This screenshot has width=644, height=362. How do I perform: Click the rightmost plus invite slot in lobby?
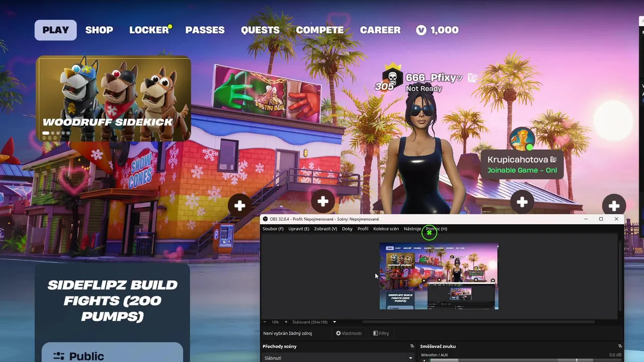[x=614, y=205]
